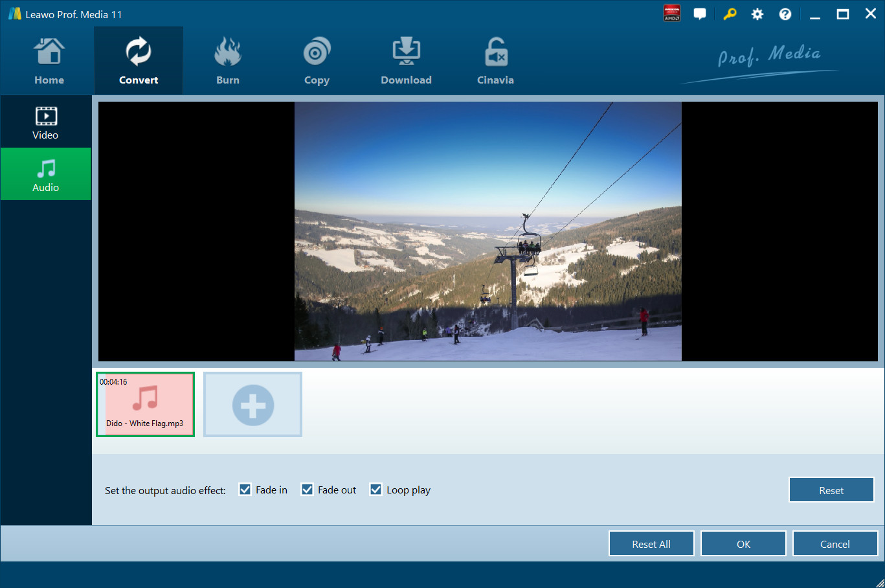The height and width of the screenshot is (588, 885).
Task: Open the Burn module
Action: coord(227,62)
